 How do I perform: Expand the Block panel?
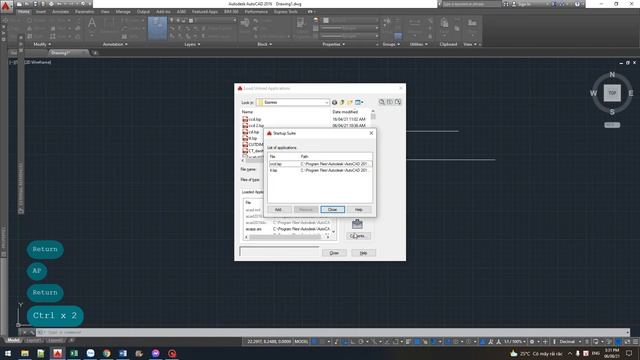[264, 44]
